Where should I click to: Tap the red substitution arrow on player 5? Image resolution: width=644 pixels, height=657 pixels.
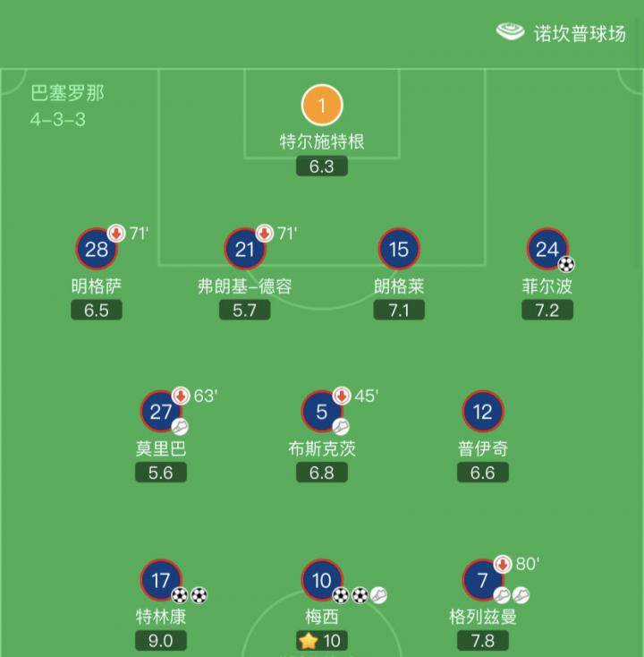(x=342, y=396)
